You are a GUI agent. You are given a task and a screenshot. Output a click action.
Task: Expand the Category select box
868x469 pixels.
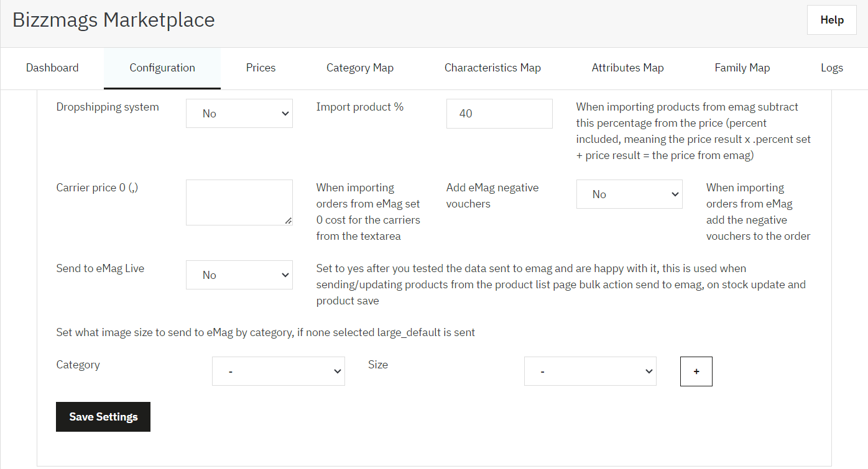[x=279, y=371]
